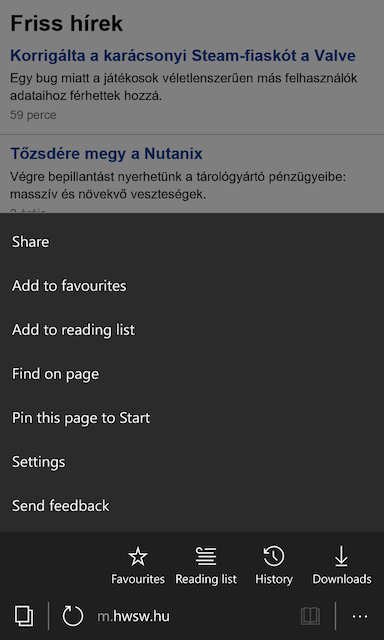384x640 pixels.
Task: Open the Reading list icon
Action: tap(206, 557)
